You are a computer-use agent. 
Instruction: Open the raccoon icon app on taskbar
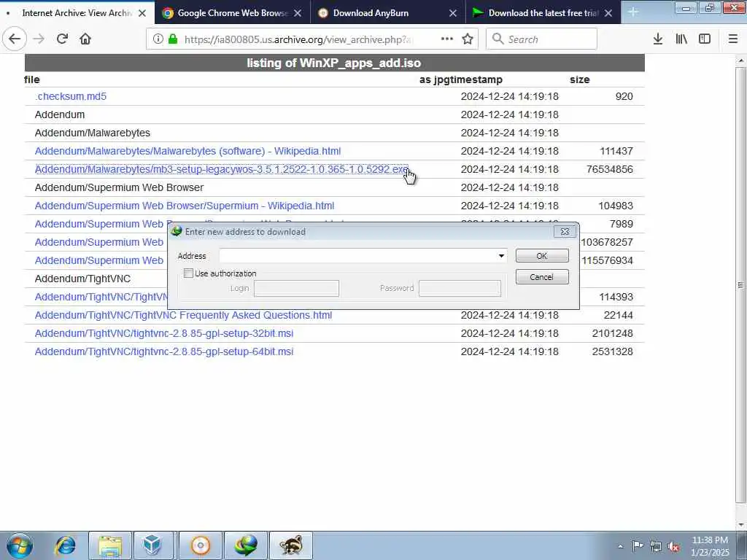pos(291,545)
